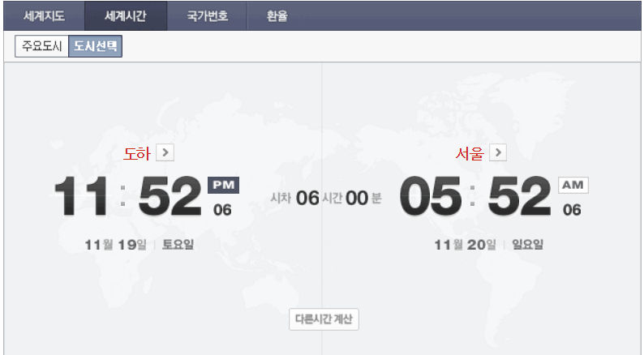Image resolution: width=644 pixels, height=355 pixels.
Task: Click the date 11월 19일 토요일
Action: pos(140,245)
